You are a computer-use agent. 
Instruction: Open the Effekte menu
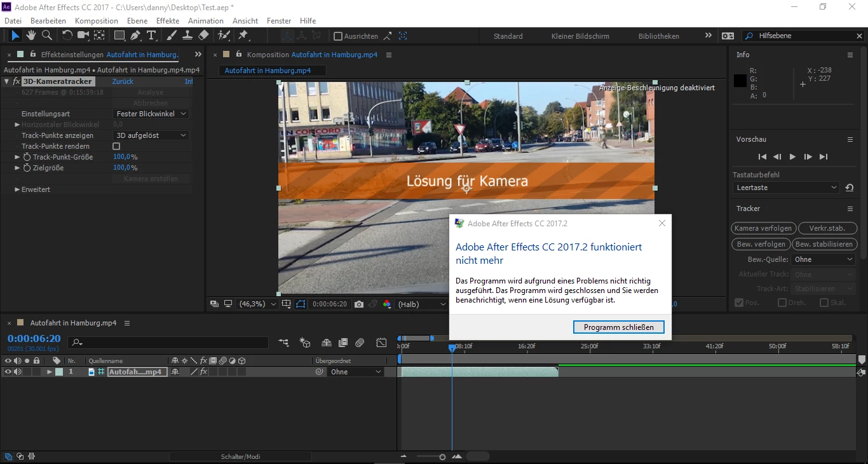click(x=168, y=21)
